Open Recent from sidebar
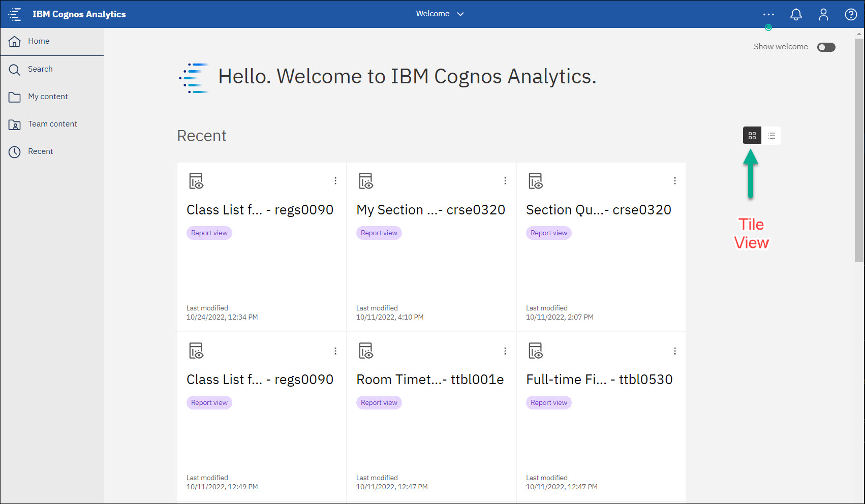This screenshot has height=504, width=865. coord(52,151)
